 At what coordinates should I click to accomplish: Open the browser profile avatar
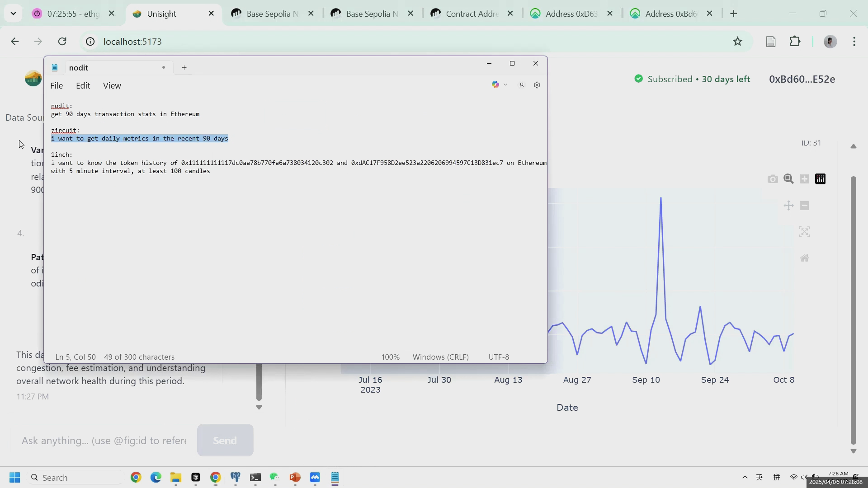click(x=830, y=42)
